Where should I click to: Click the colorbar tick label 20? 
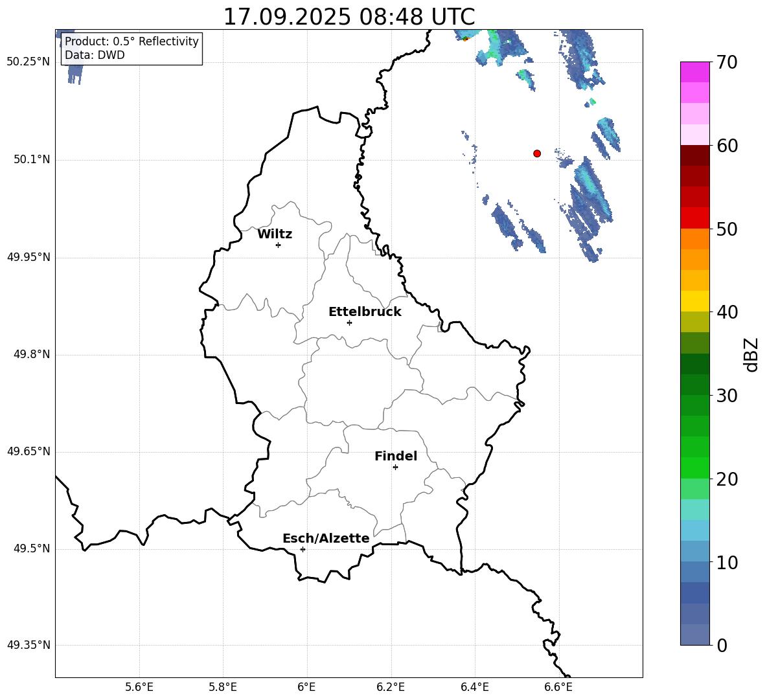click(727, 479)
